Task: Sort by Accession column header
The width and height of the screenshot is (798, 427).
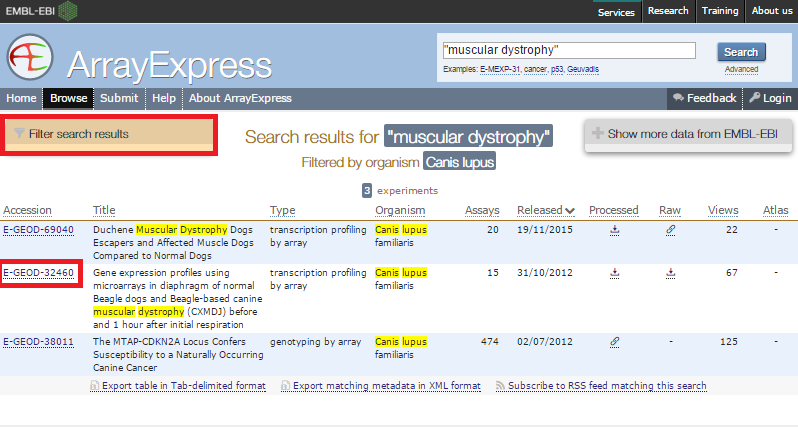Action: point(27,210)
